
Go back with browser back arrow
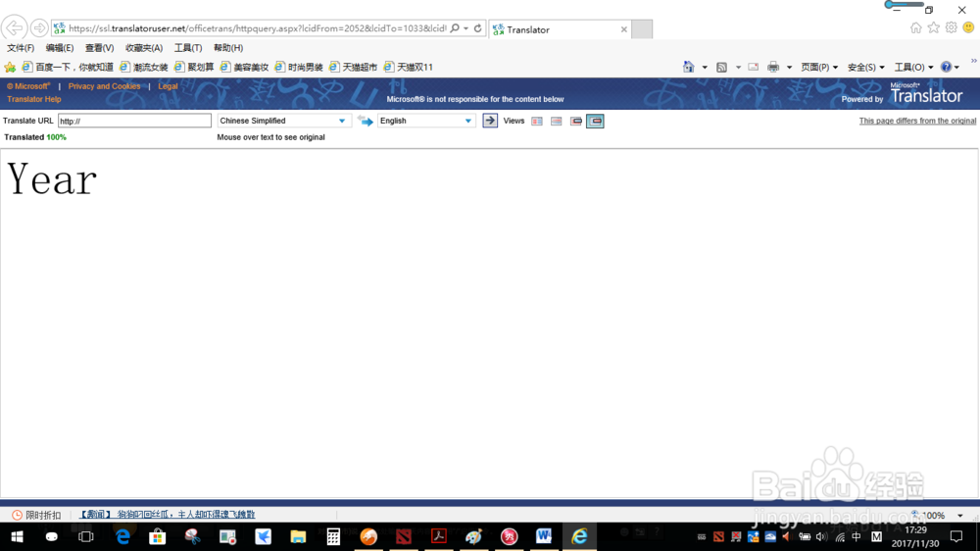click(x=14, y=28)
